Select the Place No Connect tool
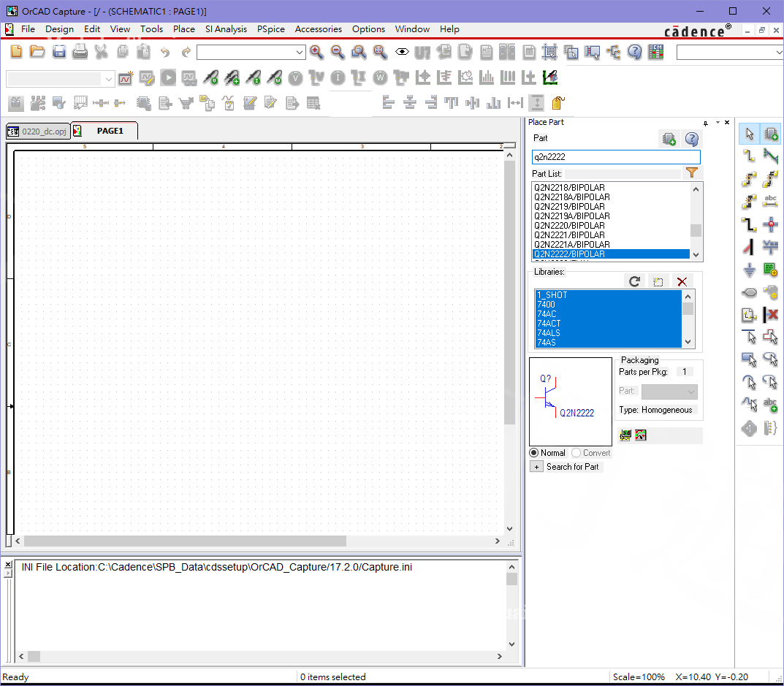 click(x=771, y=314)
